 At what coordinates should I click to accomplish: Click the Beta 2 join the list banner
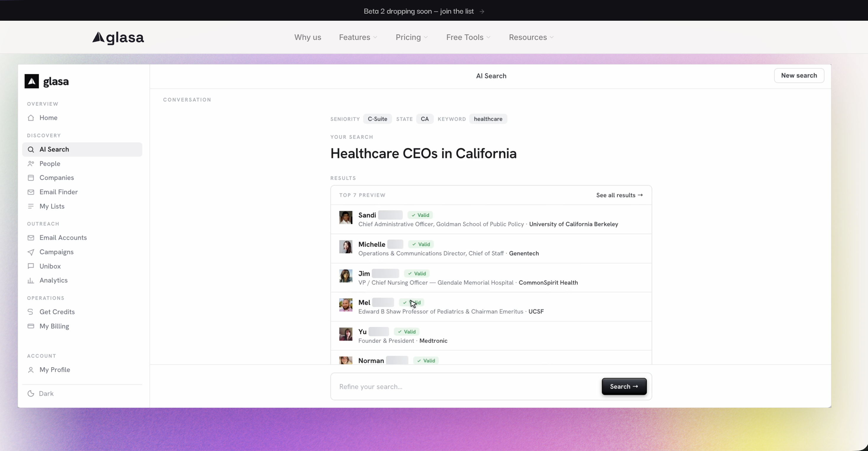click(424, 11)
